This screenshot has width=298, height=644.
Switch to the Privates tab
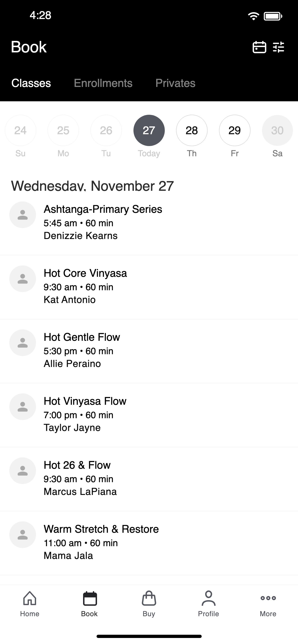pos(175,83)
